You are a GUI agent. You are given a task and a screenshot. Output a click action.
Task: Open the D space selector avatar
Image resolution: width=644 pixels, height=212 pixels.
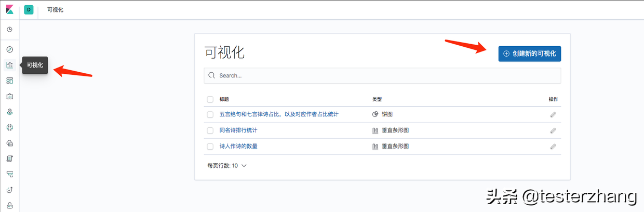tap(29, 10)
